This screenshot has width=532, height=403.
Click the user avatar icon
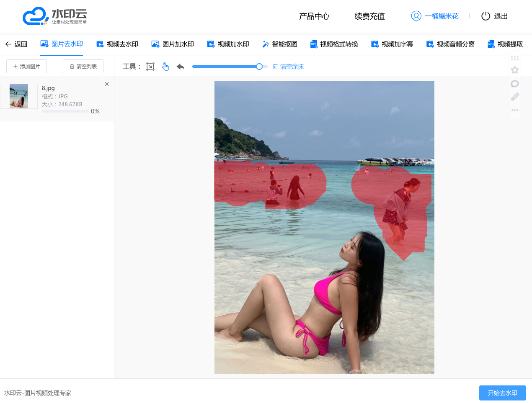point(416,16)
